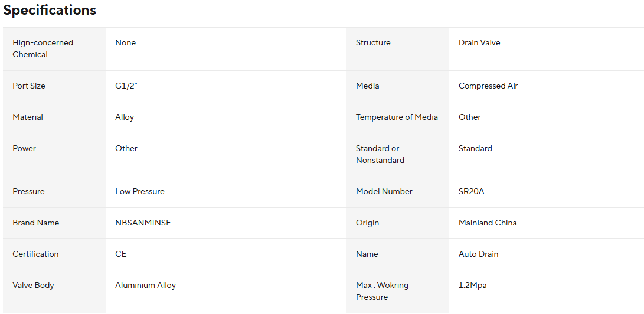Click the Origin value Mainland China

pos(488,223)
